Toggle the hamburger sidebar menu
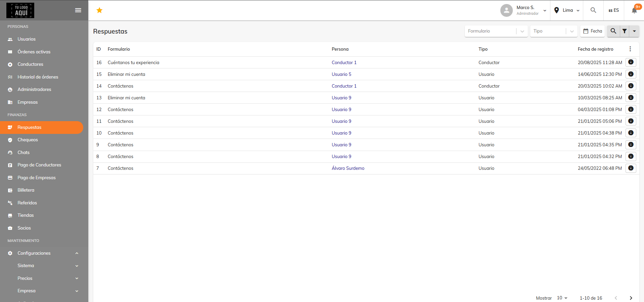This screenshot has height=302, width=644. click(x=78, y=10)
